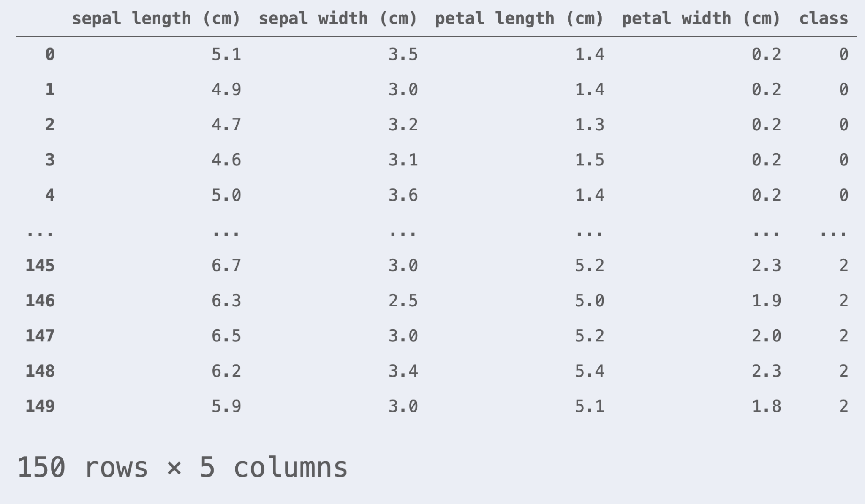Click row index 149 label
865x504 pixels.
tap(40, 406)
